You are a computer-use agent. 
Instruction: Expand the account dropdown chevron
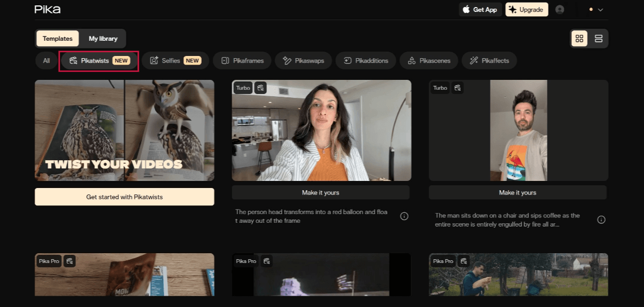click(600, 10)
